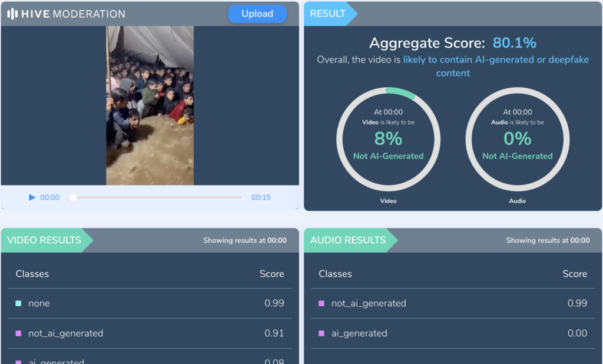The image size is (603, 364).
Task: Click the Hive Moderation logo icon
Action: [12, 14]
